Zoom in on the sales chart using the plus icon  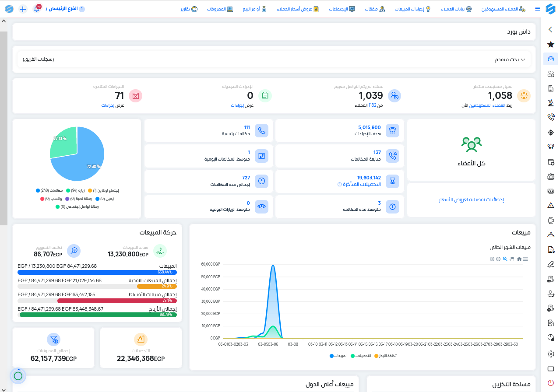[492, 259]
